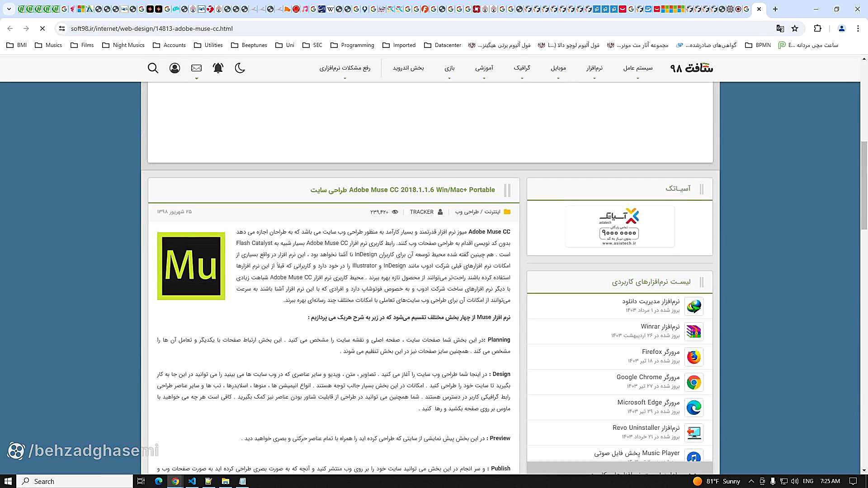This screenshot has width=868, height=488.
Task: Open the Chrome profile icon
Action: pyautogui.click(x=842, y=28)
